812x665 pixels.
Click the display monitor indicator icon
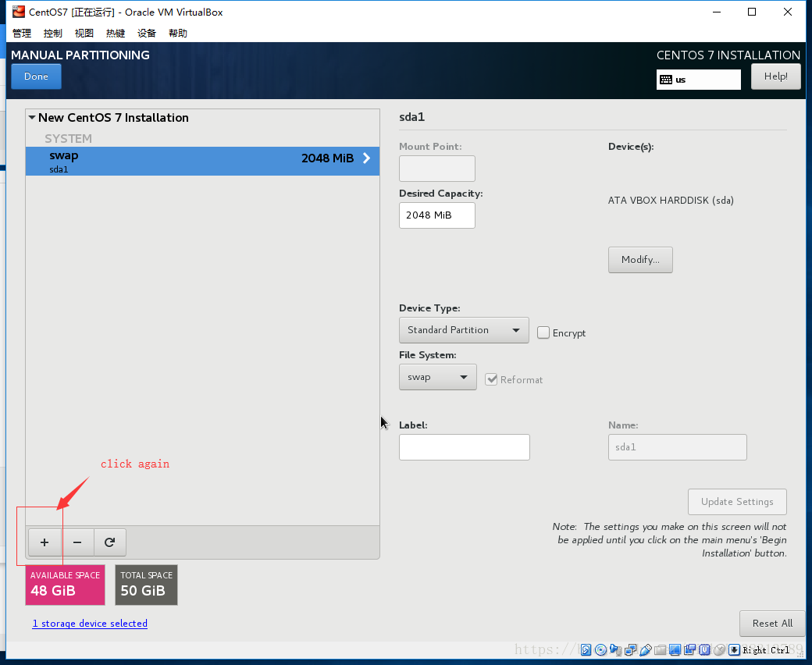coord(675,650)
